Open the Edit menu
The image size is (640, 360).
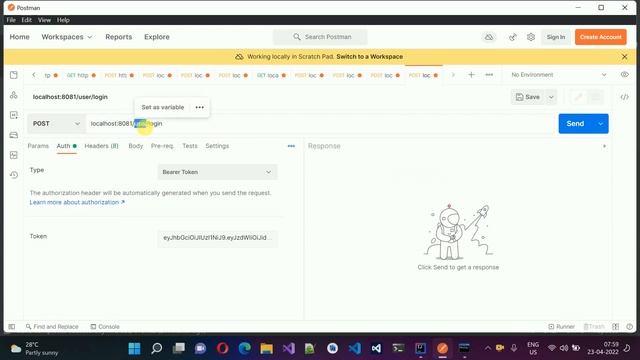click(27, 20)
